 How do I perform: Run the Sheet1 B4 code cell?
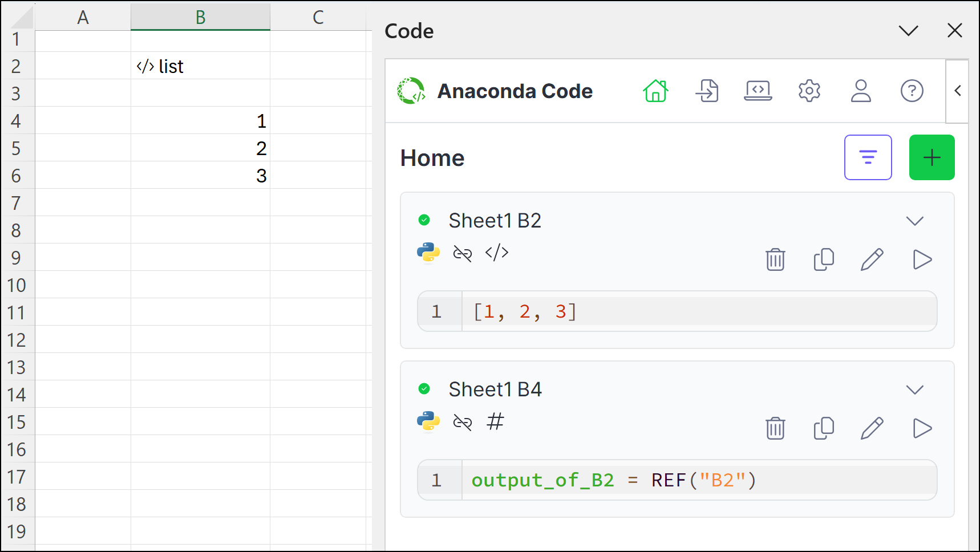pyautogui.click(x=922, y=428)
